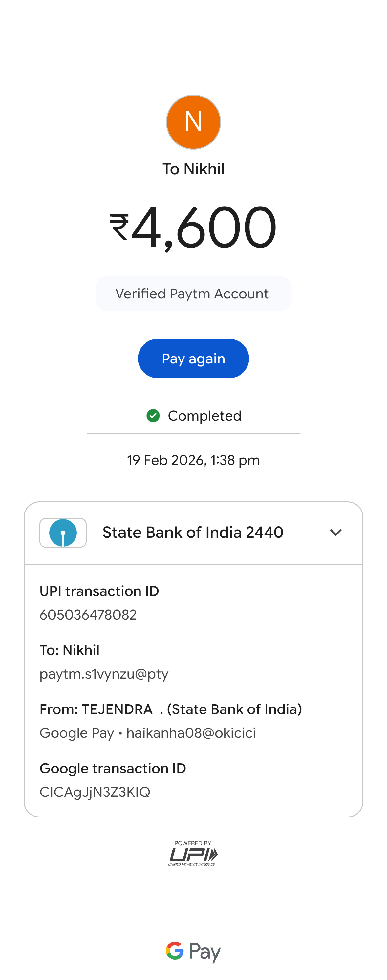
Task: Tap the ₹4,600 payment amount
Action: (x=193, y=228)
